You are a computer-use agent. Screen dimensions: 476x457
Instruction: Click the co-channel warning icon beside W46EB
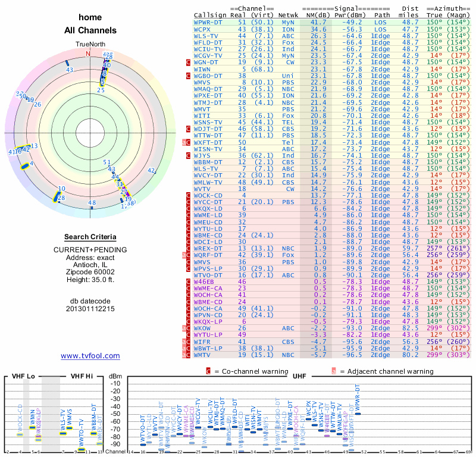click(x=188, y=282)
